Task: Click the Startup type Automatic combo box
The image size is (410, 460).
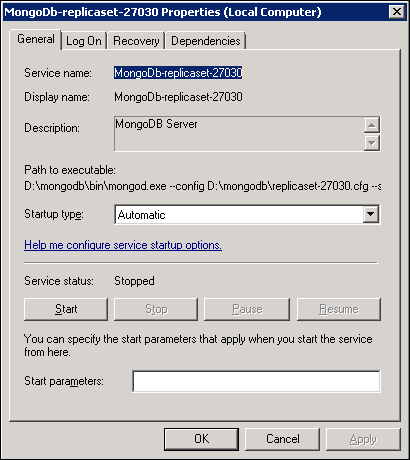Action: coord(247,215)
